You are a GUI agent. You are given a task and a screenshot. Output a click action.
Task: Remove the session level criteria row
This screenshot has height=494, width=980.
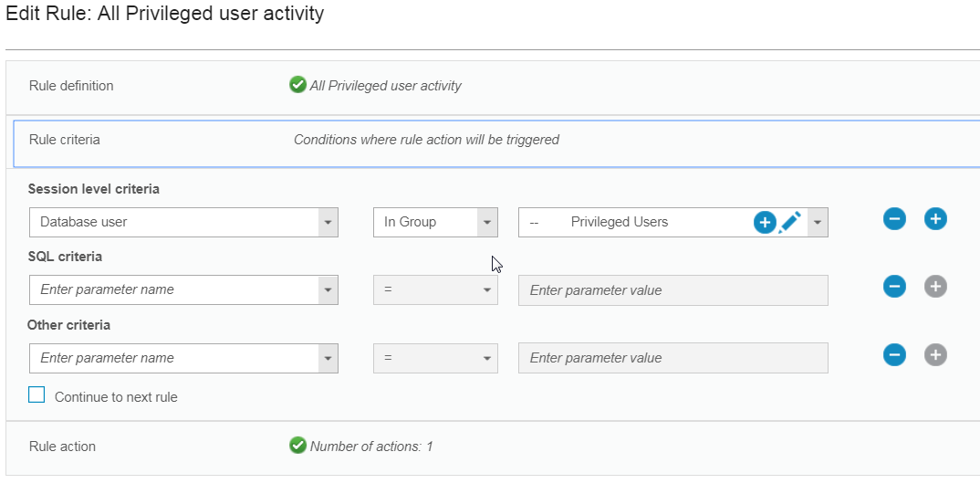[894, 219]
